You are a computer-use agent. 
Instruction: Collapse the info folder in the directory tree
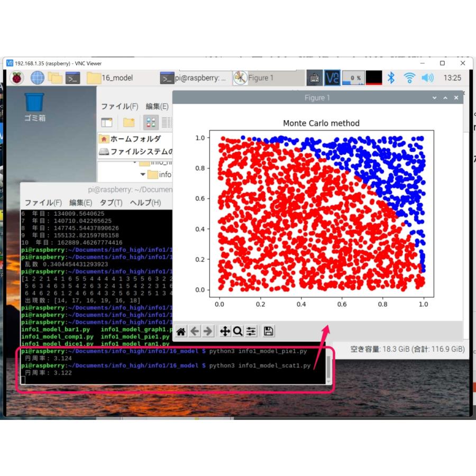pyautogui.click(x=142, y=175)
